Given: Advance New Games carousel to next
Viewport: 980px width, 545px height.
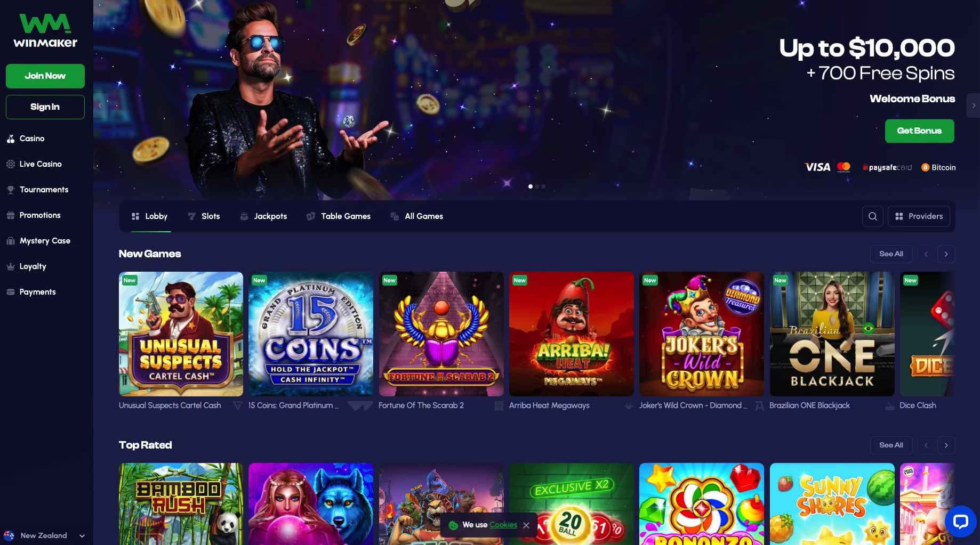Looking at the screenshot, I should tap(946, 254).
